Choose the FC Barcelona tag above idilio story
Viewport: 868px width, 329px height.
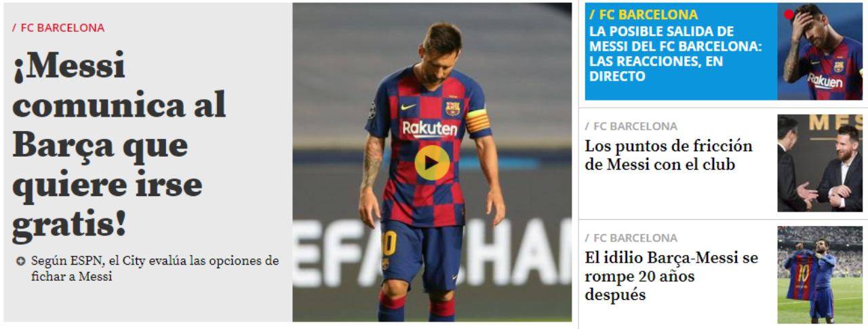click(631, 237)
